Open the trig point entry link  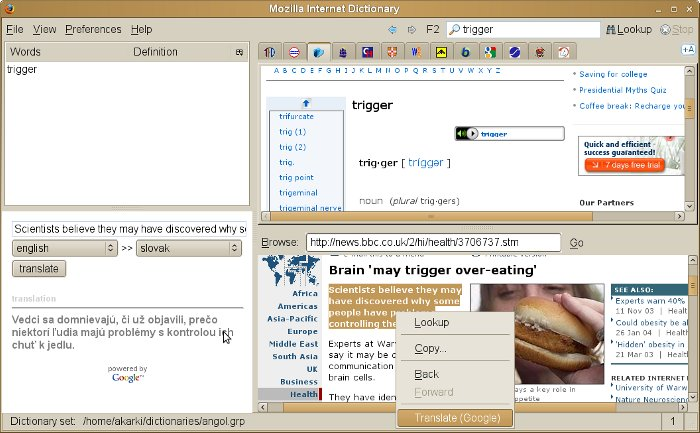pos(296,178)
